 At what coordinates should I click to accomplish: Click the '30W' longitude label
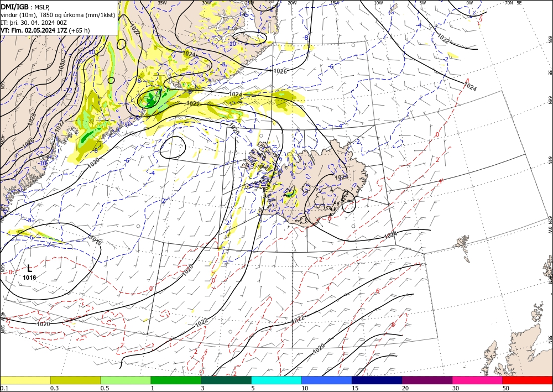click(x=206, y=3)
